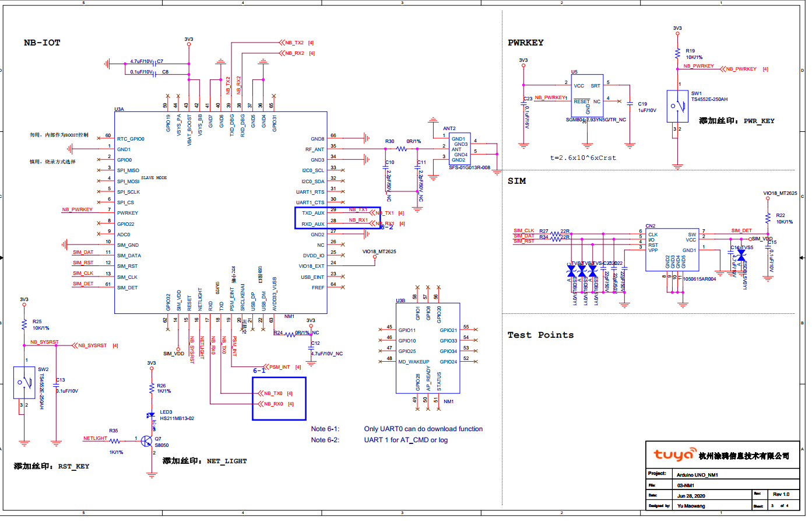This screenshot has width=812, height=521.
Task: Click the Q7 transistor symbol
Action: click(147, 441)
